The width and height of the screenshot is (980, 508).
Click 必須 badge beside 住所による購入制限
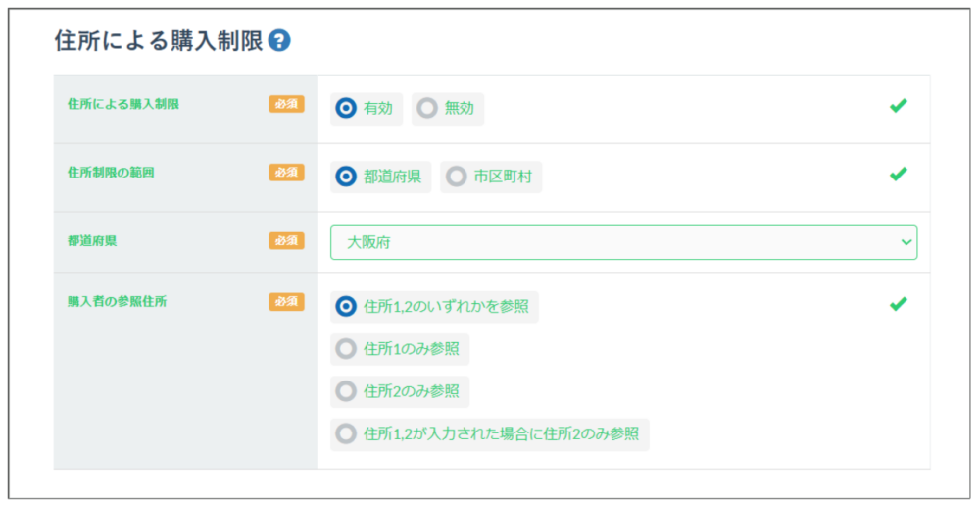[286, 104]
